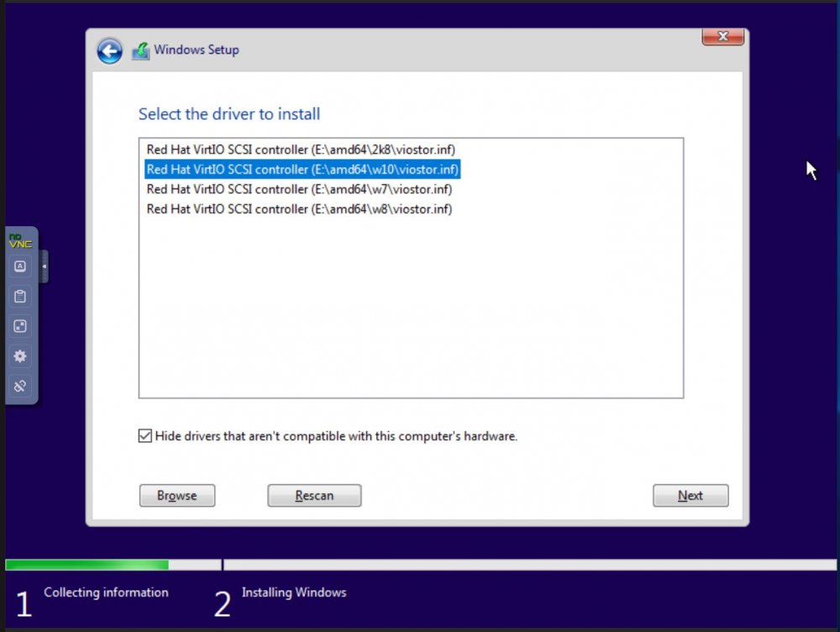Click the Next button
Viewport: 840px width, 632px height.
click(x=690, y=495)
